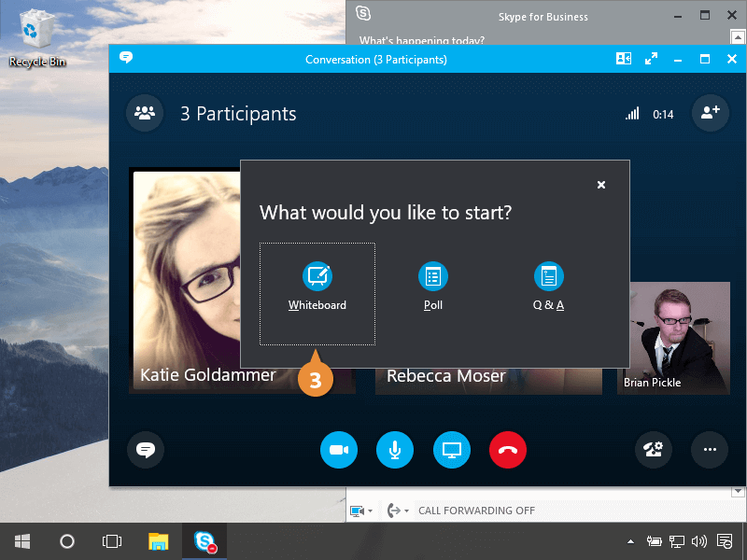Hang up the call
Image resolution: width=747 pixels, height=560 pixels.
pos(508,451)
